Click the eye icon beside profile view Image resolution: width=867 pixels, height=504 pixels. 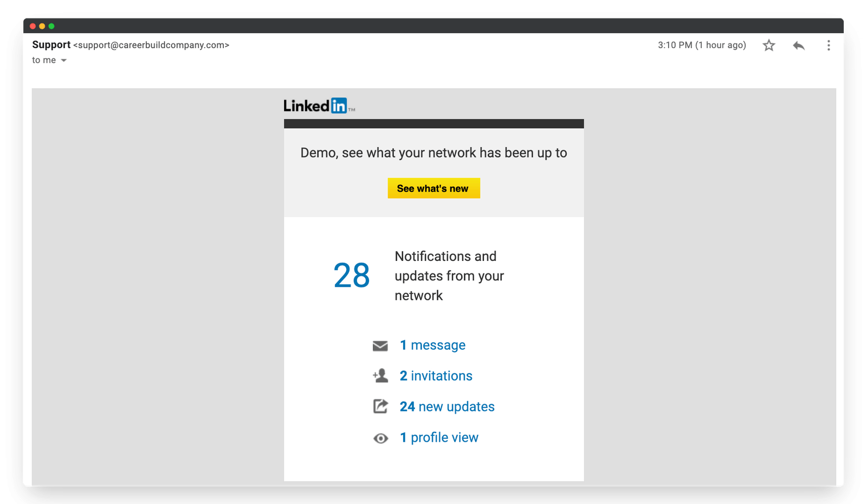[381, 438]
